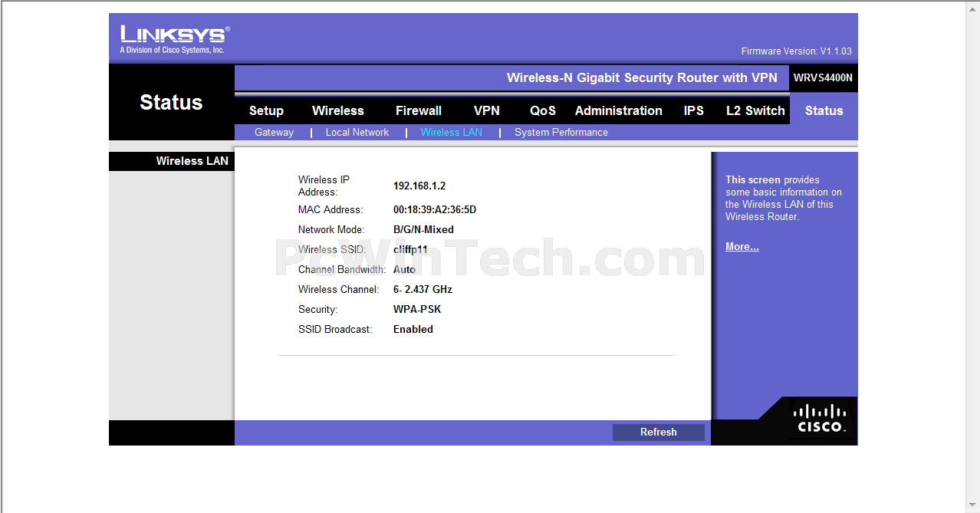980x513 pixels.
Task: Click the WRVS4400N model label
Action: pyautogui.click(x=823, y=77)
